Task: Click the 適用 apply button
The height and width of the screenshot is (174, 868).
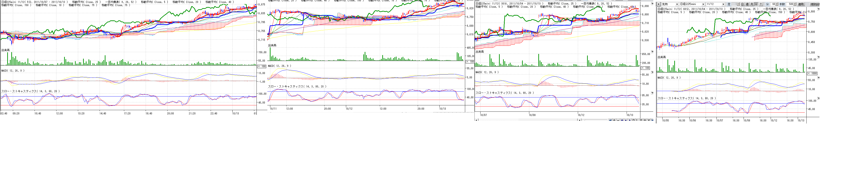Action: click(801, 4)
